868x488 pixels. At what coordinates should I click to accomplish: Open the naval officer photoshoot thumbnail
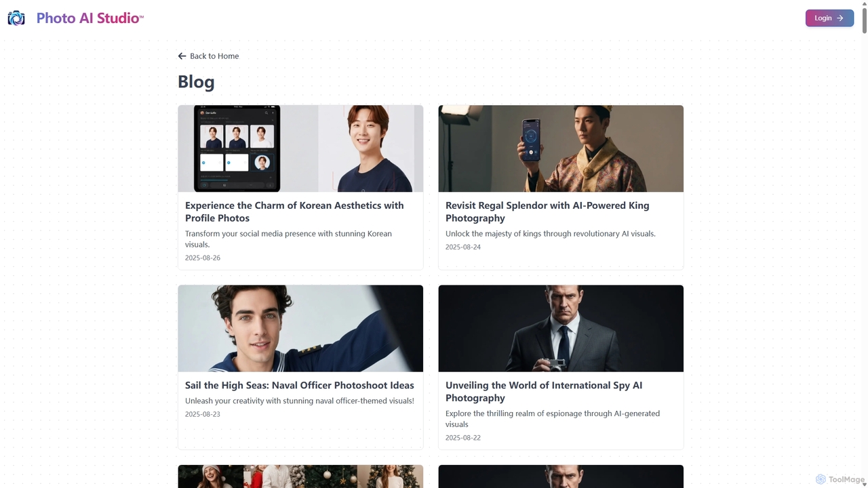[300, 328]
